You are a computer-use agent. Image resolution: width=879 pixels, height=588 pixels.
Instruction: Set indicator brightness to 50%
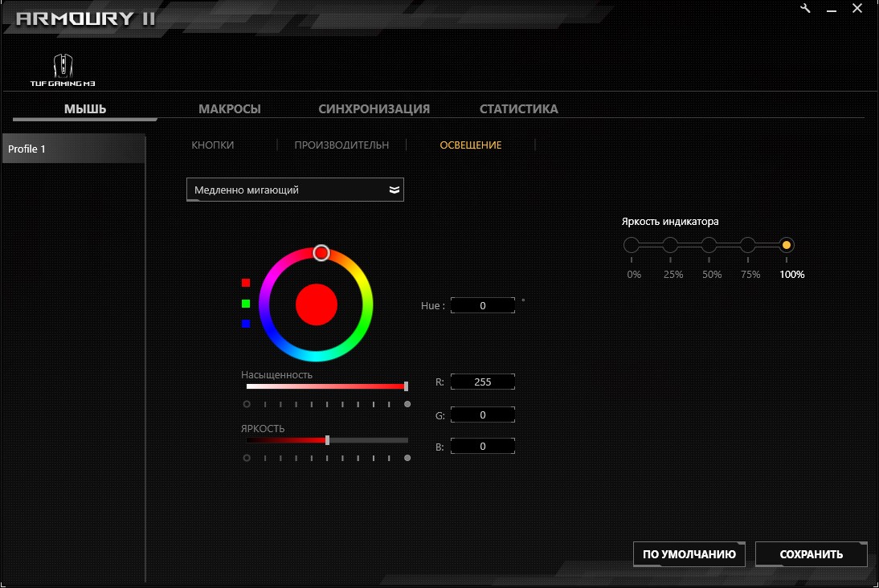click(x=709, y=245)
